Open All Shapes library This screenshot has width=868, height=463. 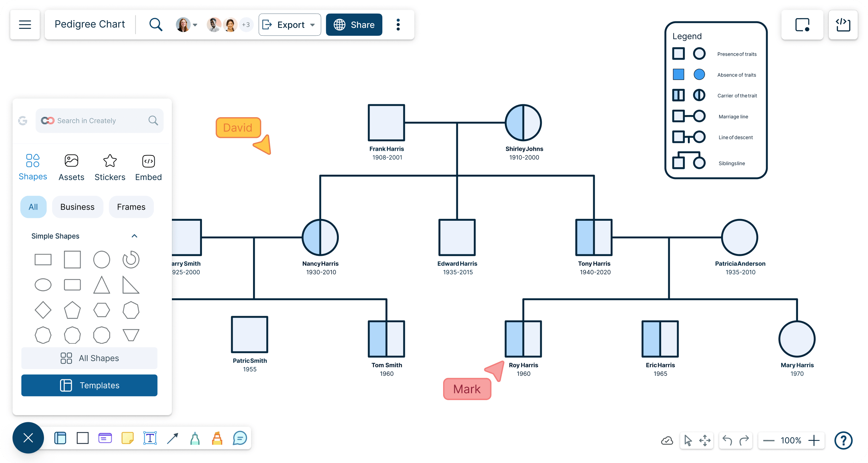click(89, 358)
